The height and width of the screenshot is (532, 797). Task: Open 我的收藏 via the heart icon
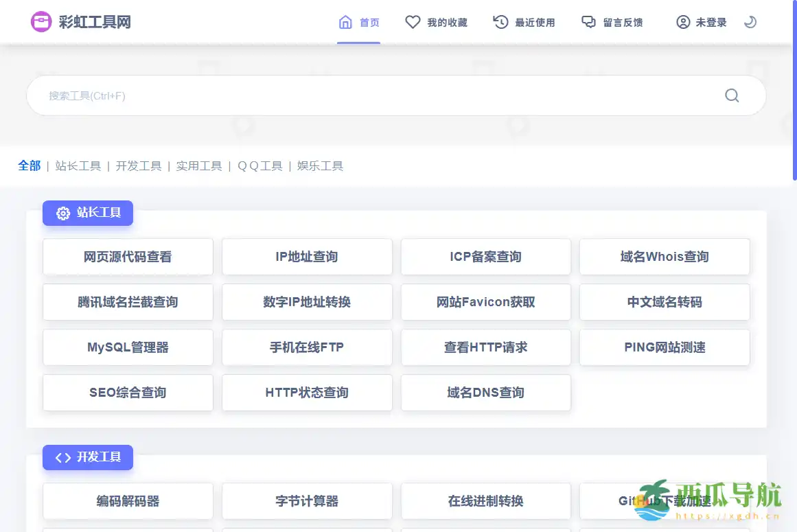[413, 21]
